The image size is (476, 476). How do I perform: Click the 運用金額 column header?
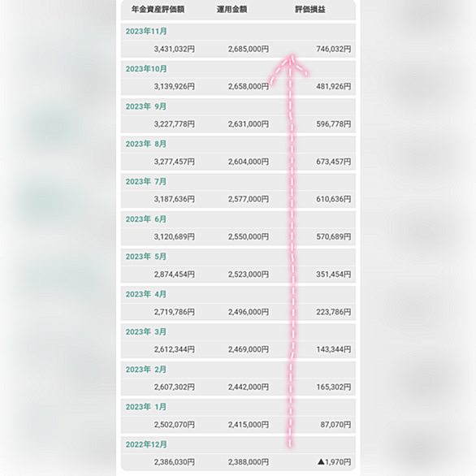click(232, 10)
